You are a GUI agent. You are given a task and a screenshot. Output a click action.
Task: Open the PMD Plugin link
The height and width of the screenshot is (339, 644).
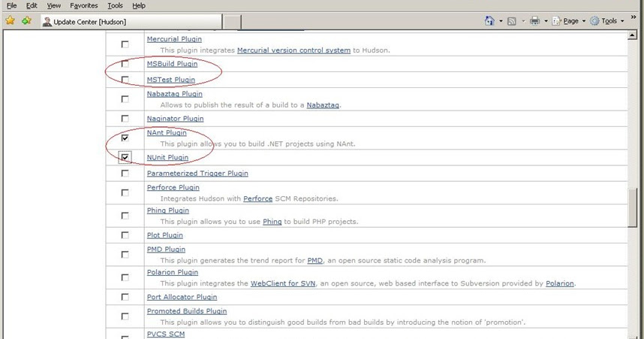167,250
